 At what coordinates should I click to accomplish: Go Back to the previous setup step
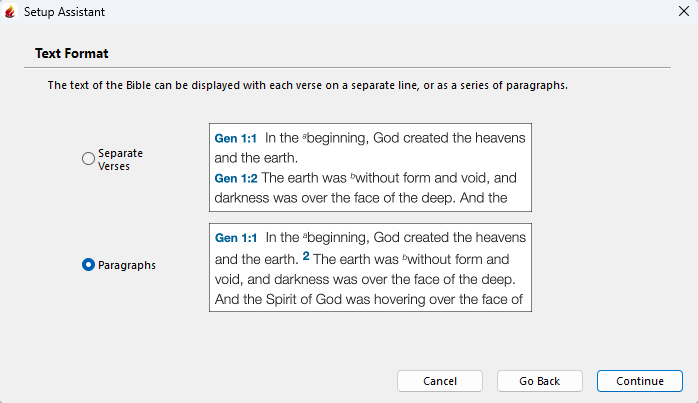pos(539,381)
